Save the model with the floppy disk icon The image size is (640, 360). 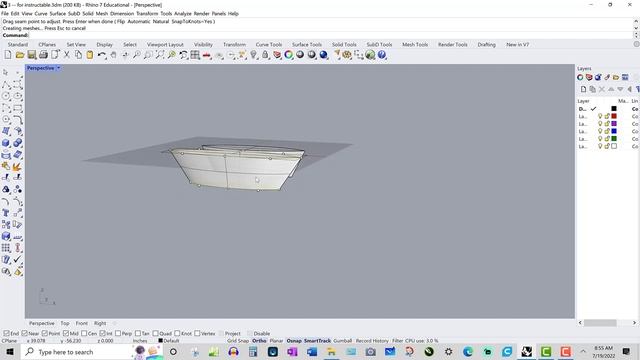tap(31, 55)
